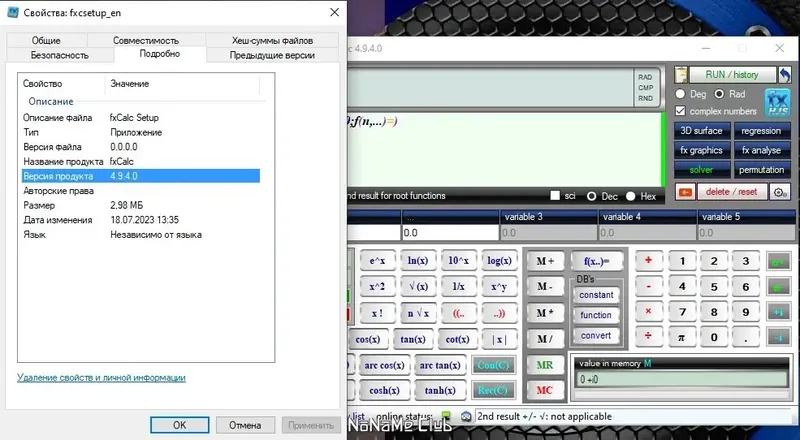The image size is (800, 440).
Task: Open the constant database
Action: click(596, 295)
